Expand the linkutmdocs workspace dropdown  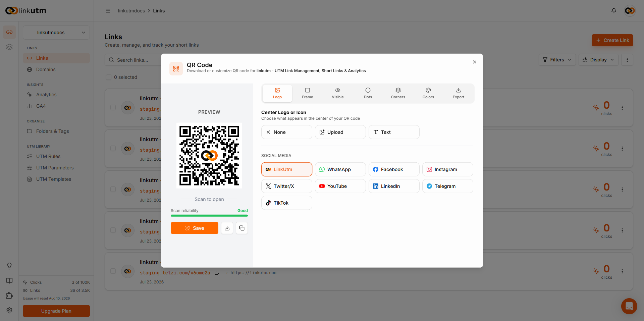pos(56,33)
